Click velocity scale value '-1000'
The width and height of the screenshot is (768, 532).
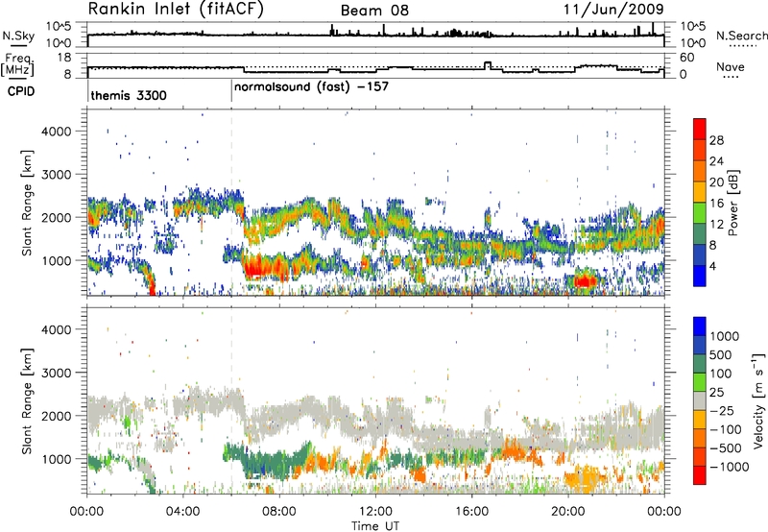[x=729, y=467]
